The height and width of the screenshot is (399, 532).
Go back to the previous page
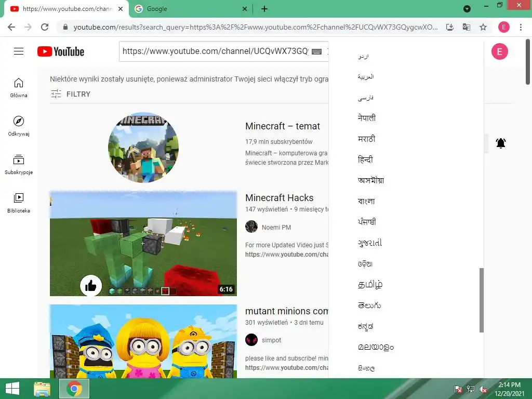click(x=11, y=27)
